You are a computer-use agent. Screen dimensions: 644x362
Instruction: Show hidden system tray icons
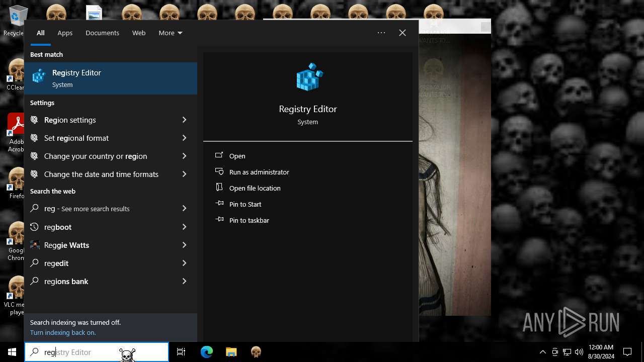pos(542,352)
